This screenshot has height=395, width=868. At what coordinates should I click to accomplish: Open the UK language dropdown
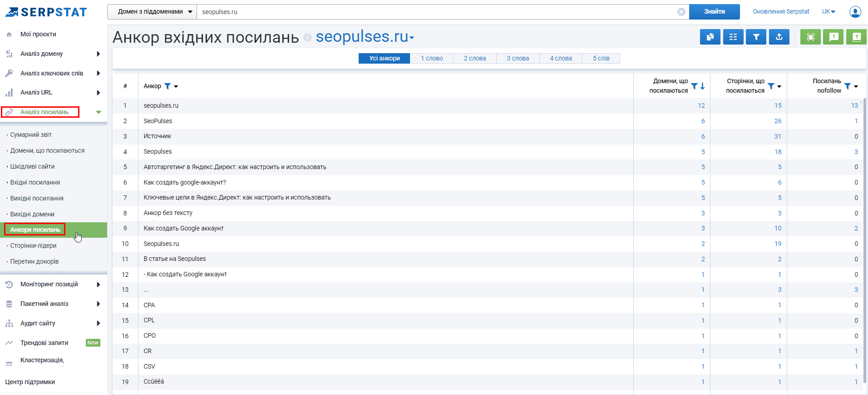[829, 12]
